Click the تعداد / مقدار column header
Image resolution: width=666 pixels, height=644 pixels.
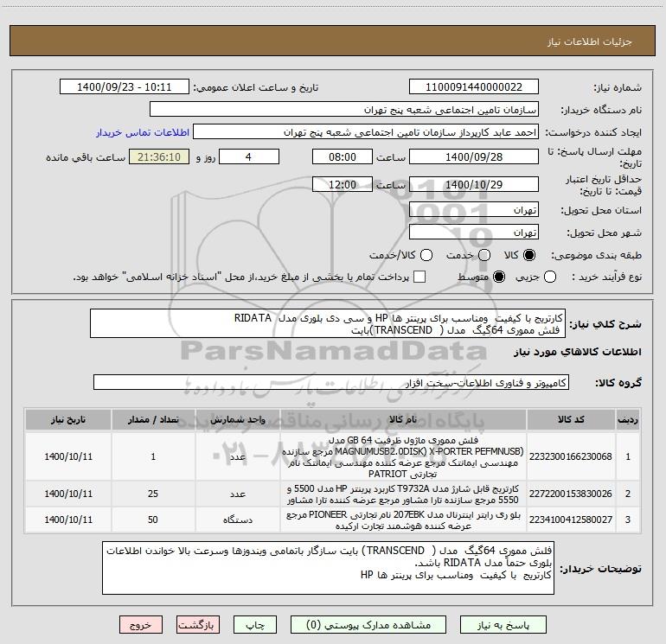click(x=153, y=419)
